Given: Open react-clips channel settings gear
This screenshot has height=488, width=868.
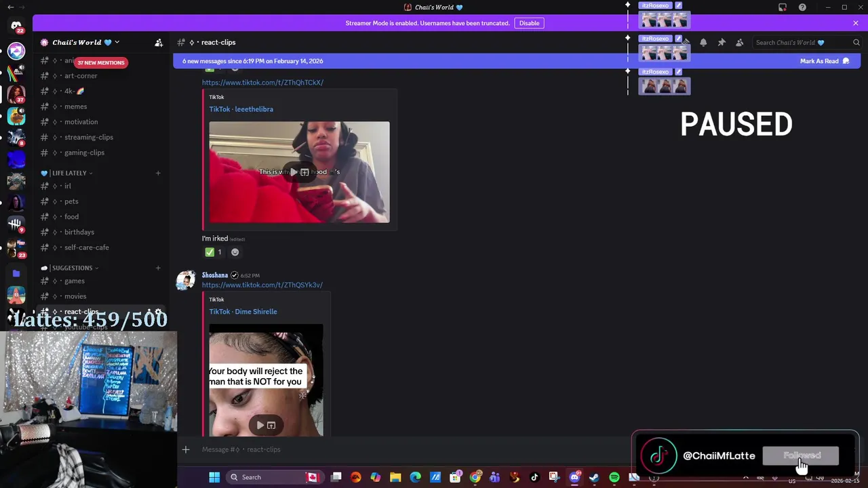Looking at the screenshot, I should pos(159,312).
